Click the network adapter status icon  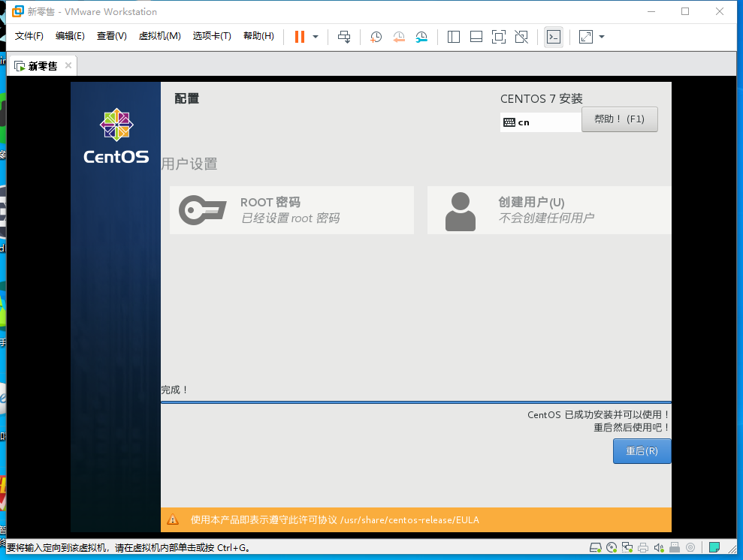[x=627, y=549]
